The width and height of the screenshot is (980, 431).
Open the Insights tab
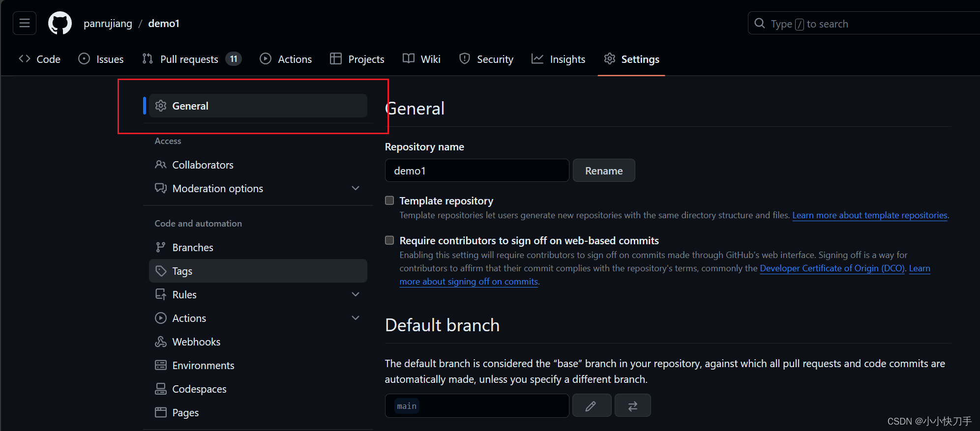(559, 59)
